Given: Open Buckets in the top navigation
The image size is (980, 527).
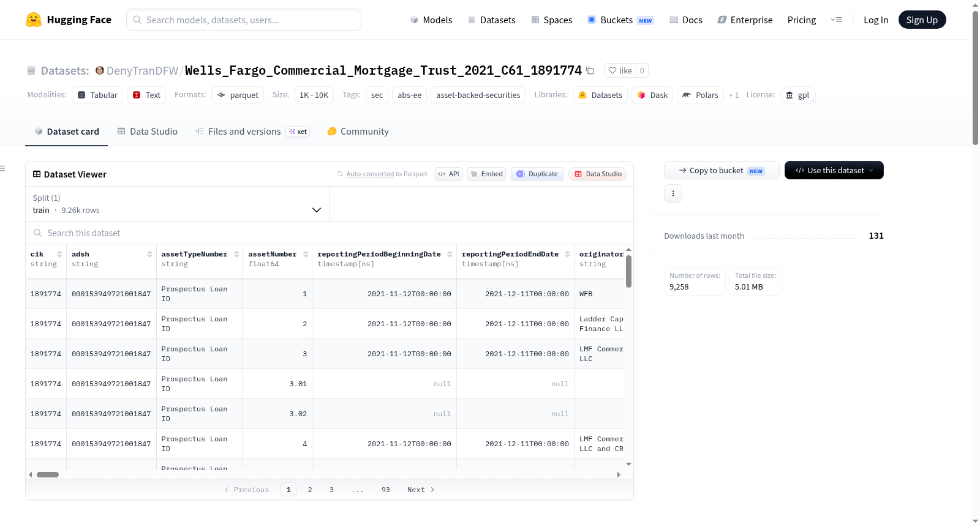Looking at the screenshot, I should (x=620, y=20).
